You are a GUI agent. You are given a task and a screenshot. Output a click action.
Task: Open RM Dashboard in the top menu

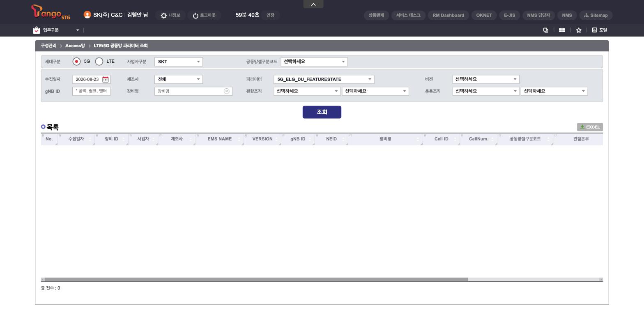pyautogui.click(x=448, y=15)
